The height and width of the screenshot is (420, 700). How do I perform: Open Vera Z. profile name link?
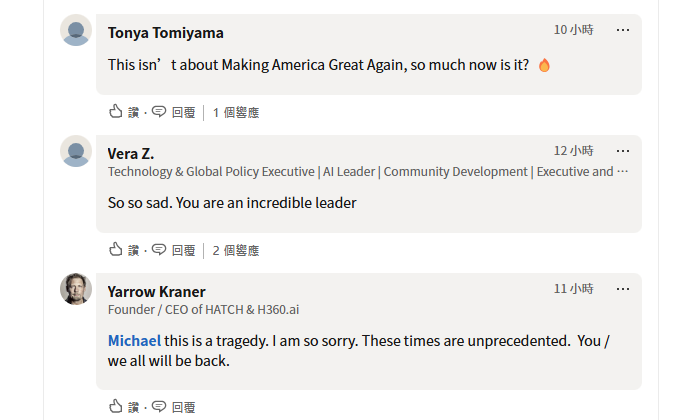pos(131,154)
